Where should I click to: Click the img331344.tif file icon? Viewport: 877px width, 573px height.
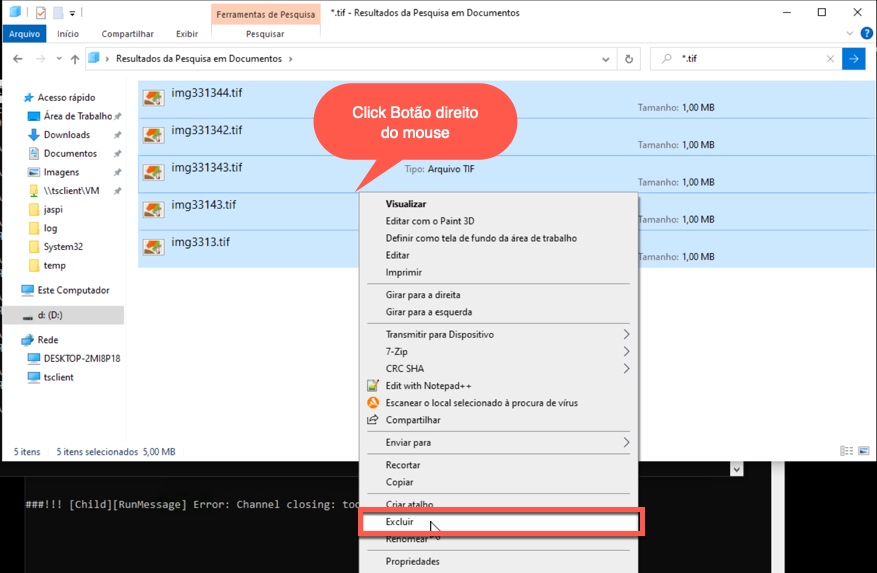click(153, 98)
